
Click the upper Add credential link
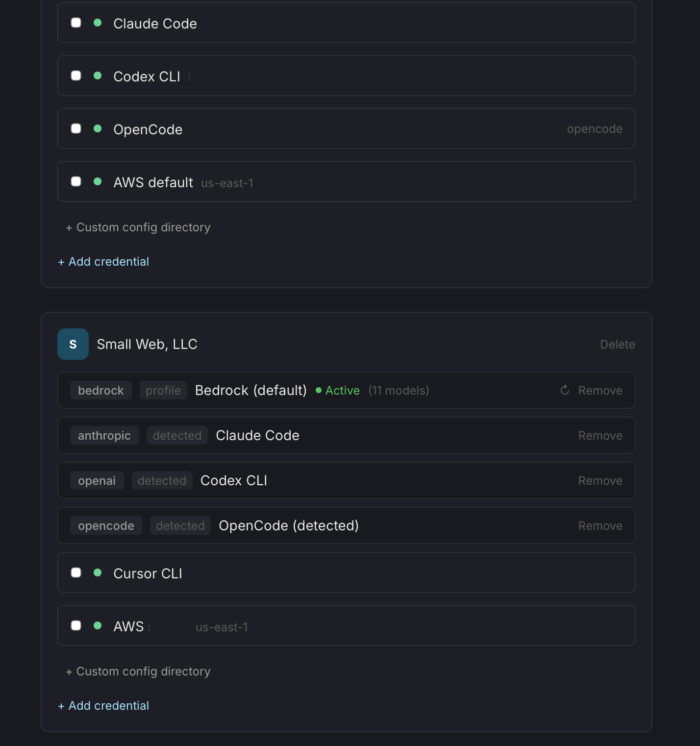(x=103, y=262)
